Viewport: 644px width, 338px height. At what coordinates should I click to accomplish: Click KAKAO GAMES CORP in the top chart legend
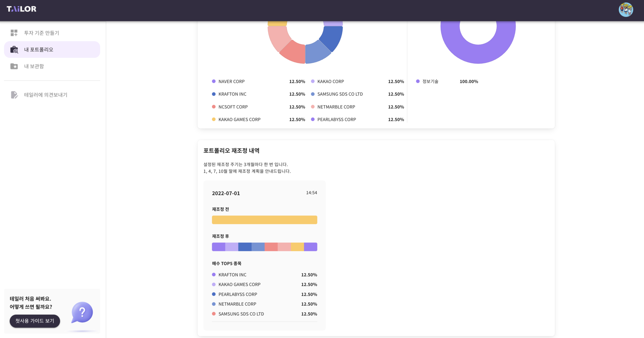point(239,119)
